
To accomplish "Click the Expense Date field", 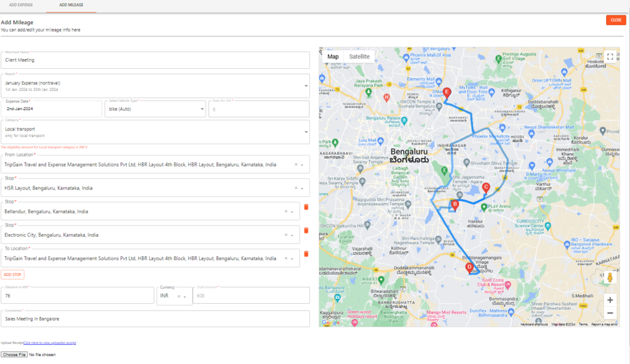I will point(52,109).
